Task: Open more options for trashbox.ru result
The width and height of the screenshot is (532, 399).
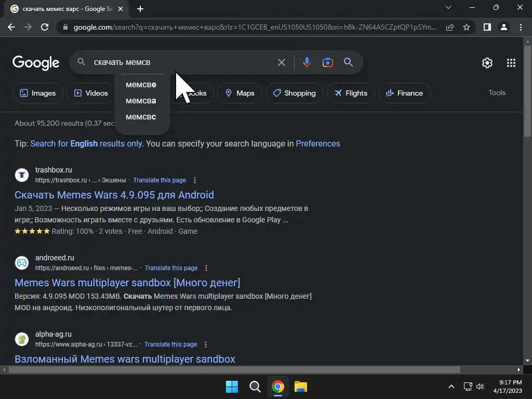Action: pyautogui.click(x=195, y=180)
